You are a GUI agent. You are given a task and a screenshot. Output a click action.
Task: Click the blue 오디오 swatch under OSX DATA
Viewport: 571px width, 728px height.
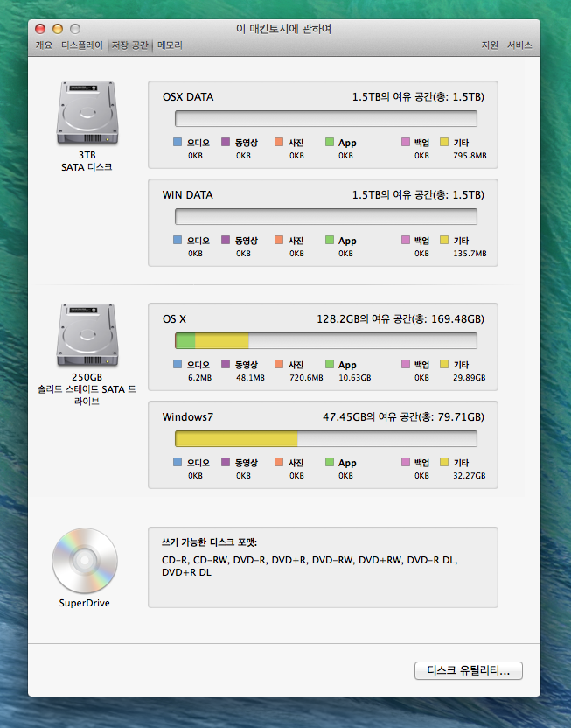click(x=178, y=143)
